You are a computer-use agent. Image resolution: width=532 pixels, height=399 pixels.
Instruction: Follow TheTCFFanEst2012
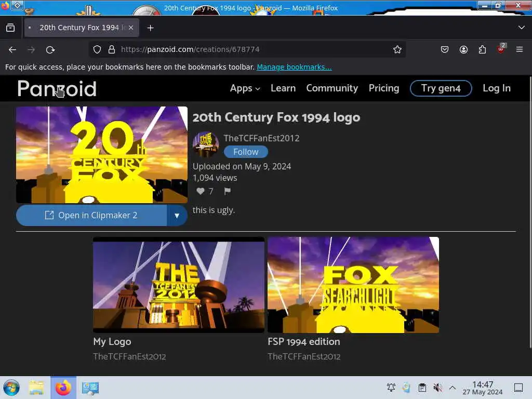click(x=246, y=152)
